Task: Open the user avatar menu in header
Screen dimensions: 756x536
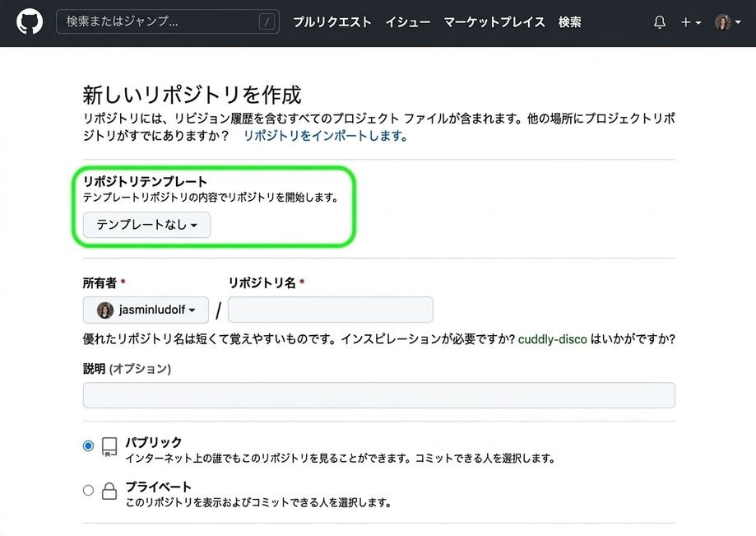Action: [x=727, y=22]
